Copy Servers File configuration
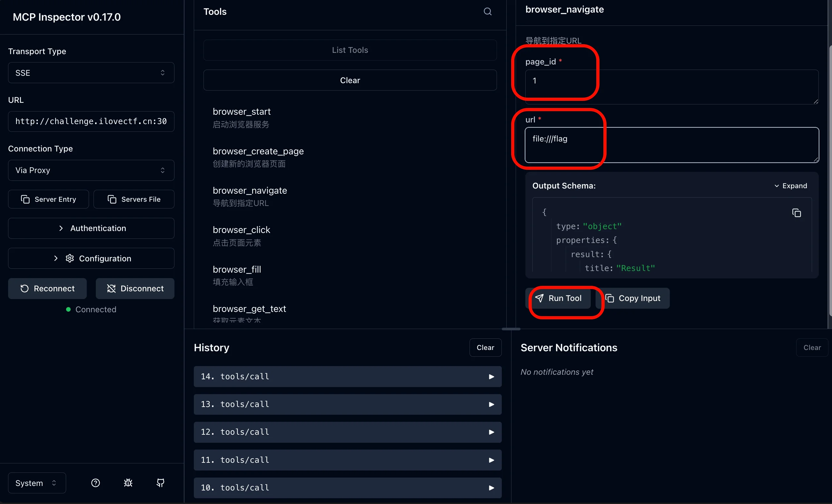Image resolution: width=832 pixels, height=504 pixels. tap(134, 199)
